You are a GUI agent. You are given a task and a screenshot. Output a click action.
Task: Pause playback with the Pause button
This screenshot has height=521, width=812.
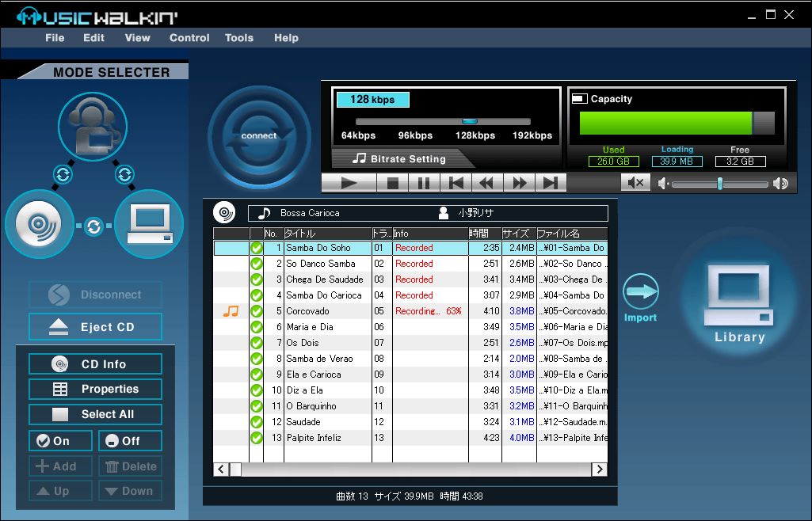[x=424, y=183]
